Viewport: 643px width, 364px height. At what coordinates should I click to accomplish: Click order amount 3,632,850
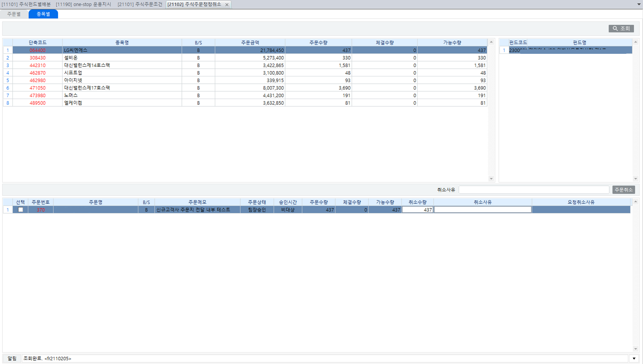coord(273,103)
